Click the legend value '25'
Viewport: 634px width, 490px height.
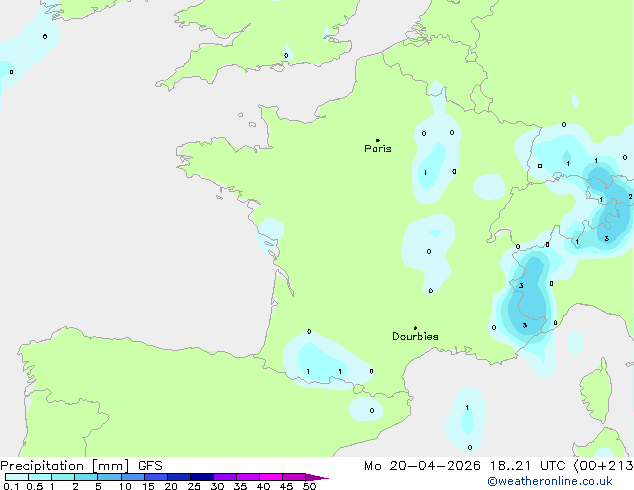[x=194, y=486]
